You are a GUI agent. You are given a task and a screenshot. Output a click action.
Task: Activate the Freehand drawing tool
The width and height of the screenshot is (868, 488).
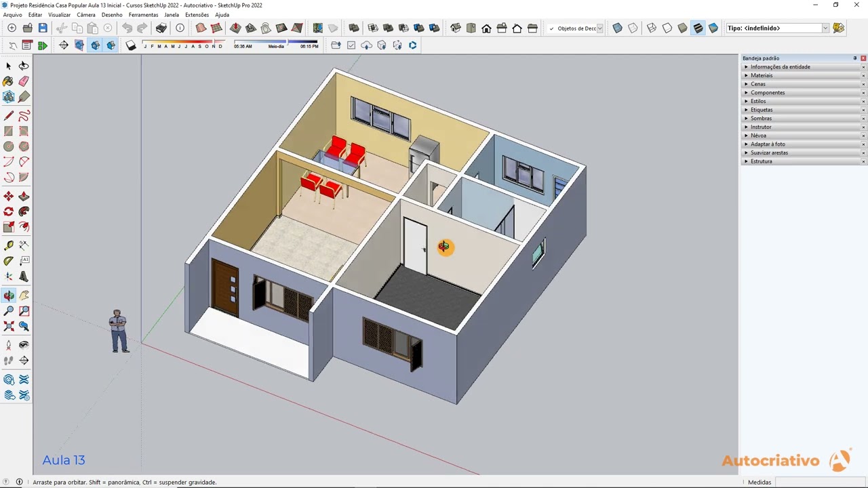(24, 116)
